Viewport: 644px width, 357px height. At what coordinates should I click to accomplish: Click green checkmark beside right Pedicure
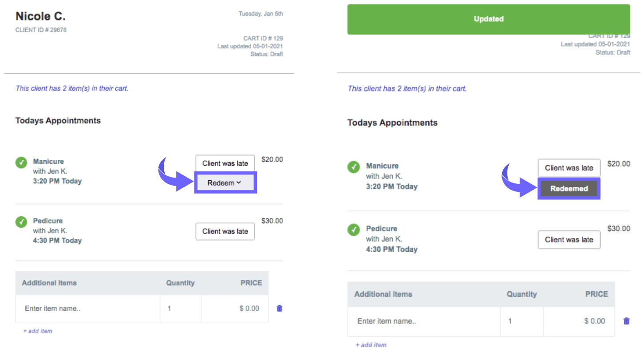[x=353, y=230]
